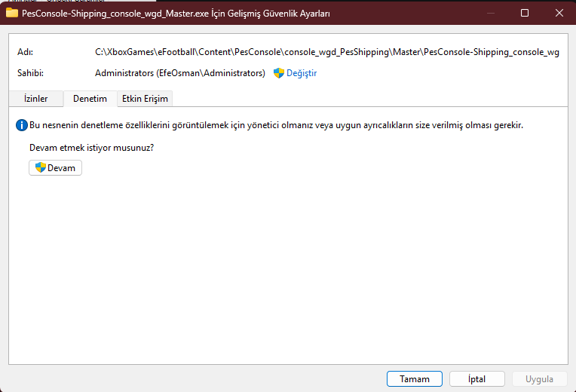Click the Administrators owner name text
576x392 pixels.
coord(180,73)
